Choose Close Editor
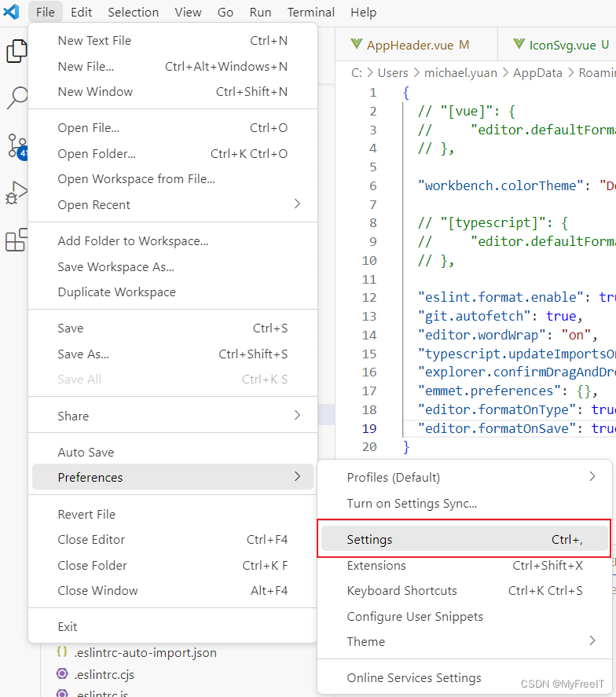The image size is (616, 697). click(x=173, y=540)
